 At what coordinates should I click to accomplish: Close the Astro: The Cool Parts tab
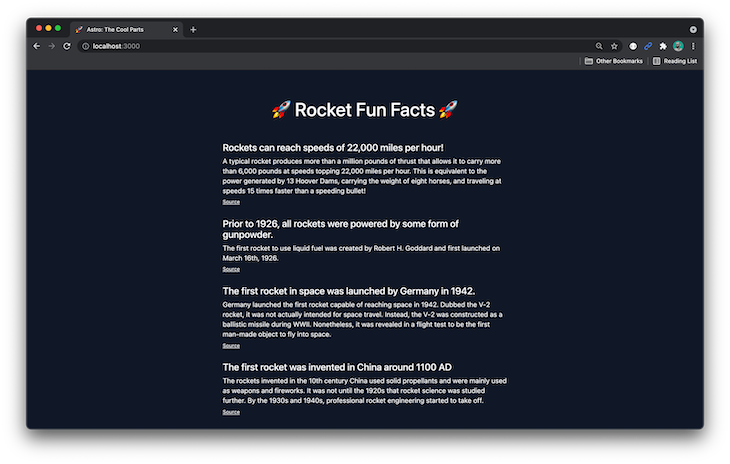pos(175,30)
